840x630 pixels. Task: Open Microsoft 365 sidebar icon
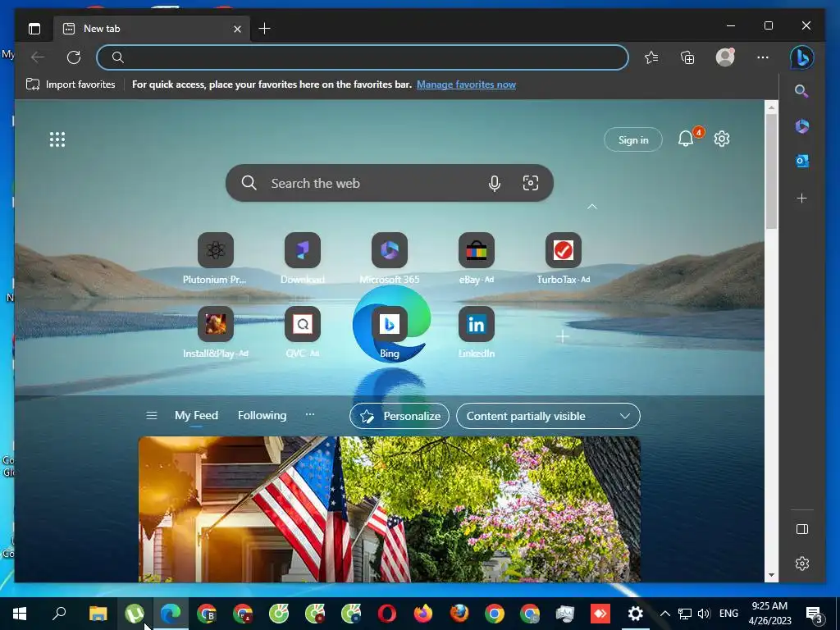coord(801,126)
